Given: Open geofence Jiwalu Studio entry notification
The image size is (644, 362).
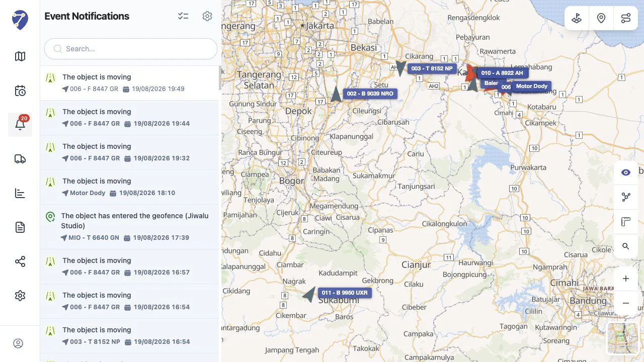Looking at the screenshot, I should 129,227.
